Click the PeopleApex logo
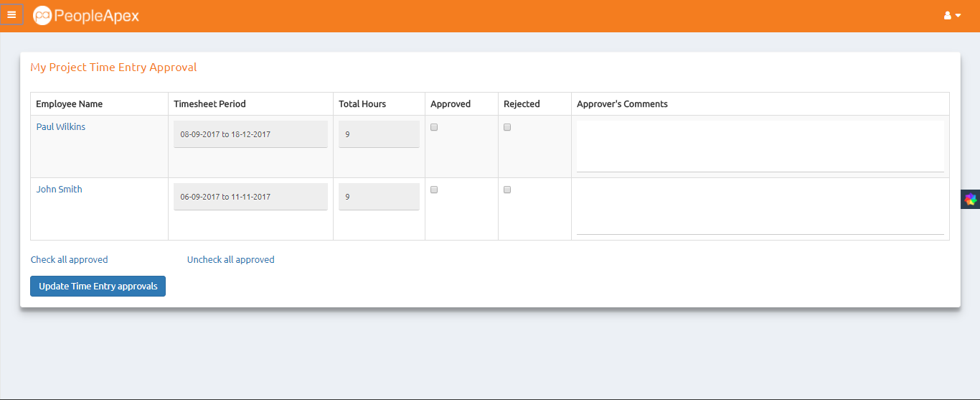 click(x=86, y=15)
